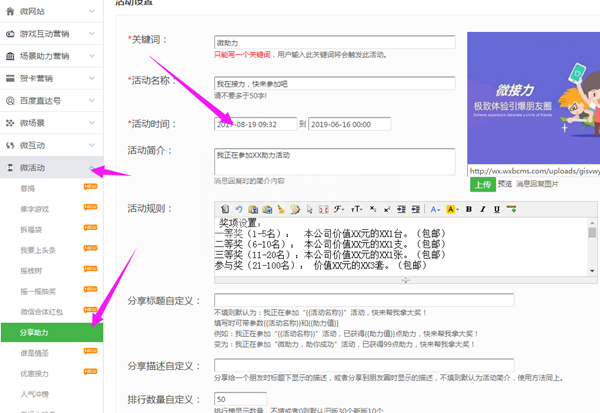Viewport: 600px width, 413px height.
Task: Expand the 游戏互动营销 sidebar menu
Action: 92,34
